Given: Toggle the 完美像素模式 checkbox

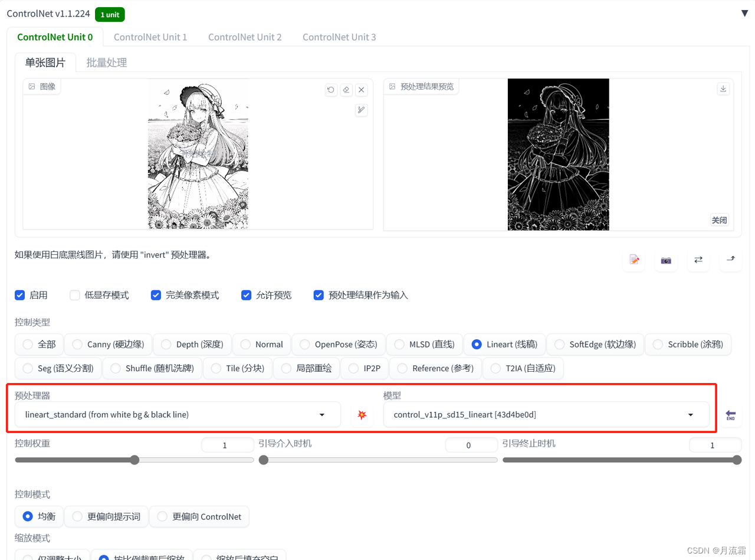Looking at the screenshot, I should [156, 295].
